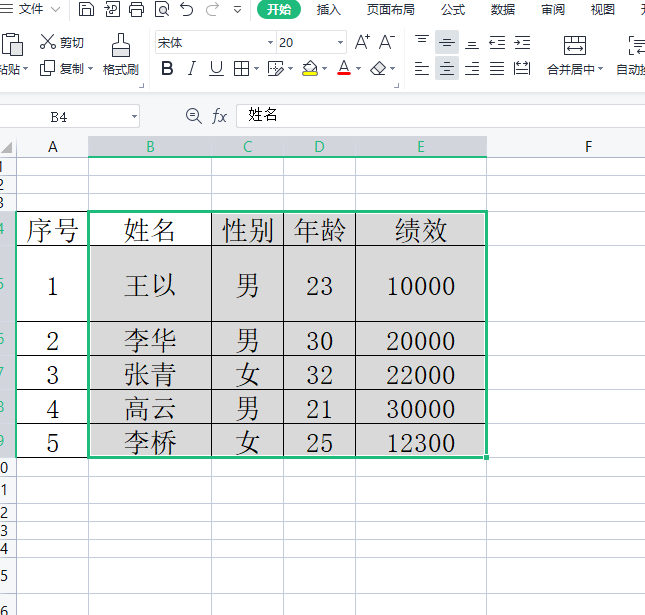This screenshot has height=615, width=645.
Task: Click Merge and Center 合并居中 icon
Action: (x=575, y=45)
